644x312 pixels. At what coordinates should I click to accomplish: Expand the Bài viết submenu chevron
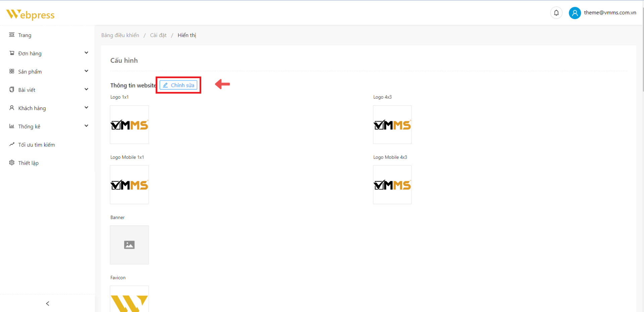(86, 89)
